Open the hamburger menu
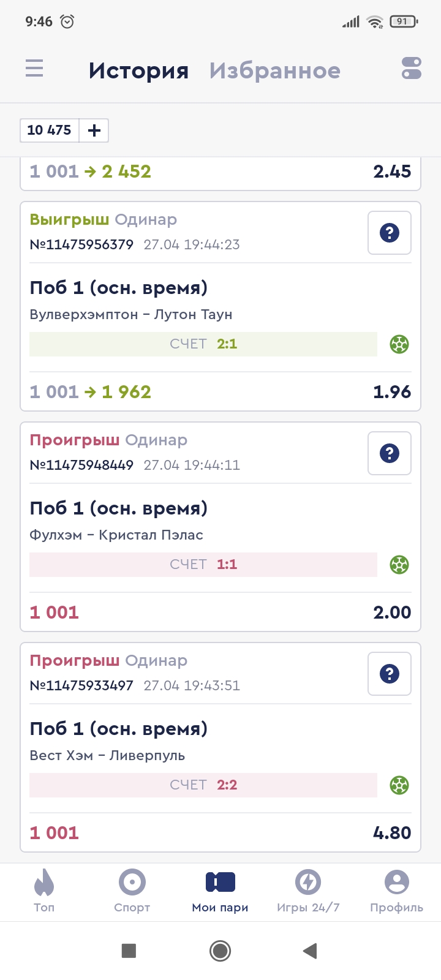The width and height of the screenshot is (441, 980). pyautogui.click(x=34, y=68)
